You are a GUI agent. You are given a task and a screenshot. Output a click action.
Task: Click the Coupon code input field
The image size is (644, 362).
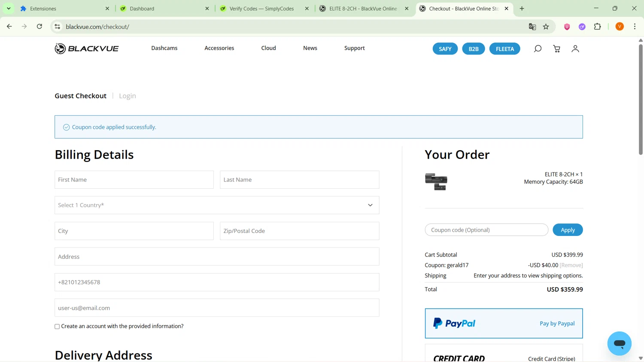tap(486, 230)
